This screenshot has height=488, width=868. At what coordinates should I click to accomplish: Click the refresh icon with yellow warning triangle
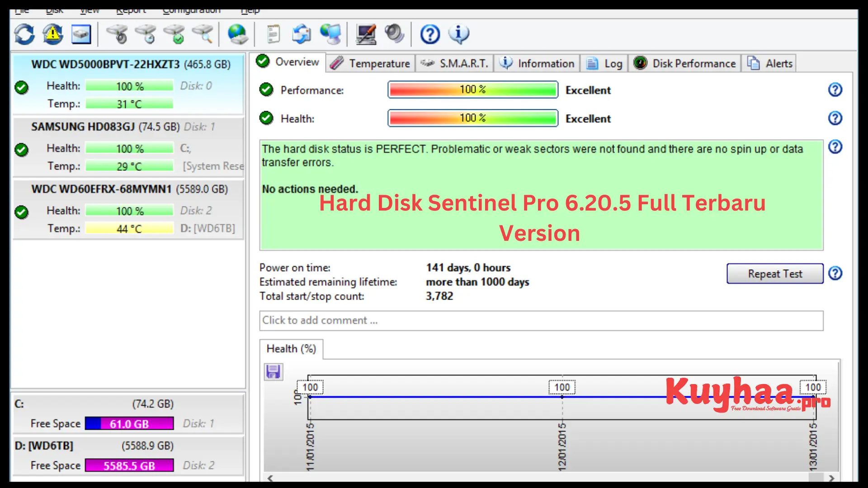[x=53, y=34]
